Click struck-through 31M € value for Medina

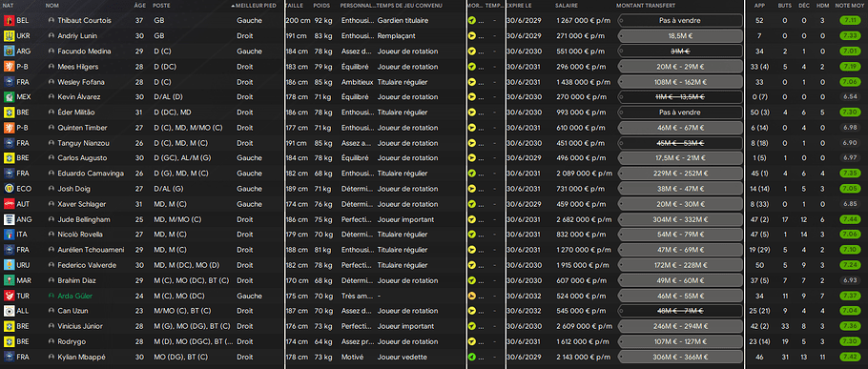point(680,51)
